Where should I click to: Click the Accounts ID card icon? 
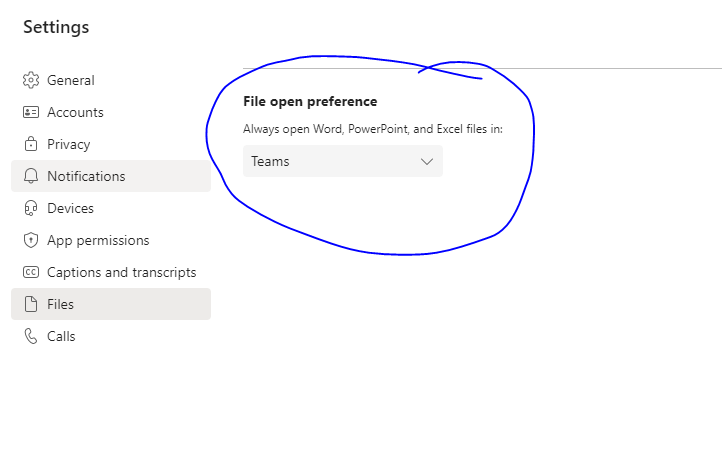tap(31, 112)
